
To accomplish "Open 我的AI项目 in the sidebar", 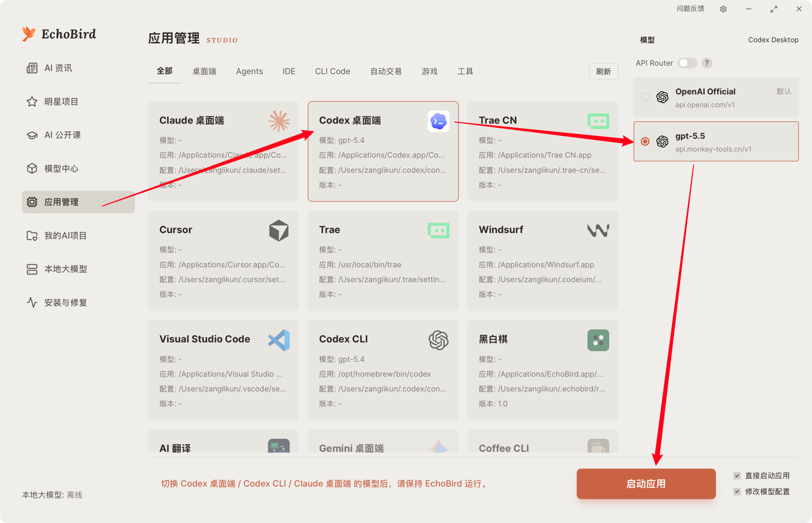I will (78, 236).
